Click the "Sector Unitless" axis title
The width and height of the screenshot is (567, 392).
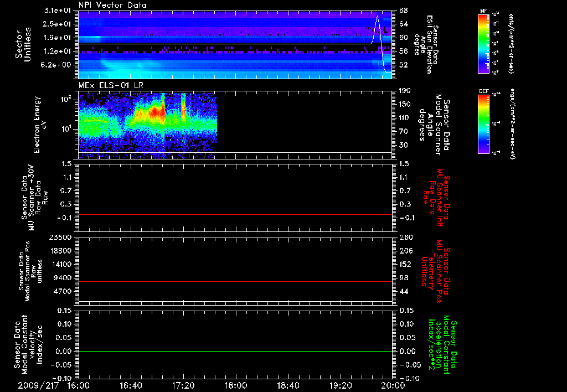(x=23, y=44)
